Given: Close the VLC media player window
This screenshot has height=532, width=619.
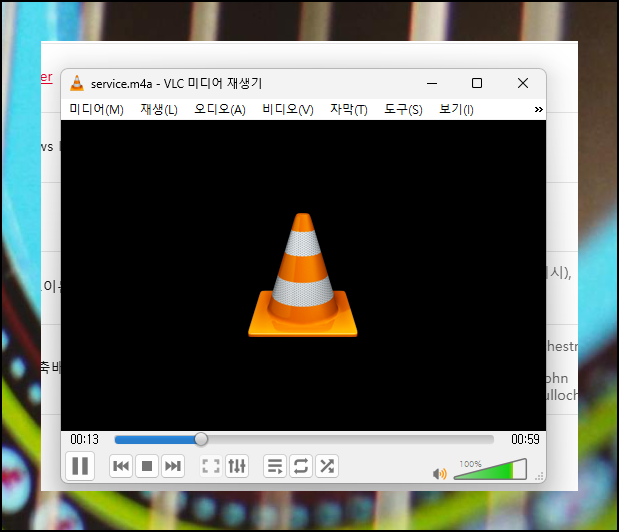Looking at the screenshot, I should click(x=523, y=83).
